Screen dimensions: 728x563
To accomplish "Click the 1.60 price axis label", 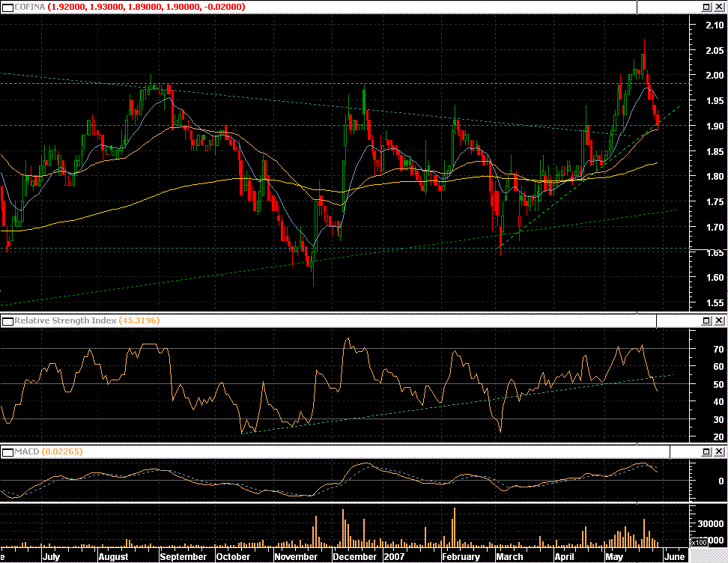I will [x=715, y=278].
